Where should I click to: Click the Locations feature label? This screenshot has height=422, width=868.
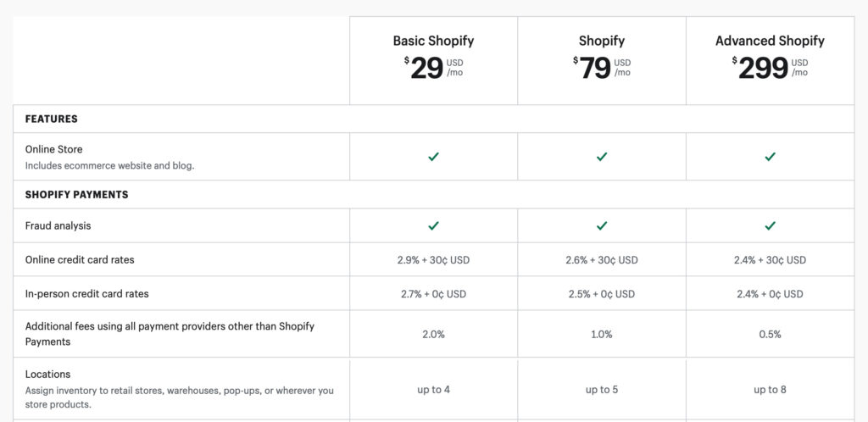47,375
